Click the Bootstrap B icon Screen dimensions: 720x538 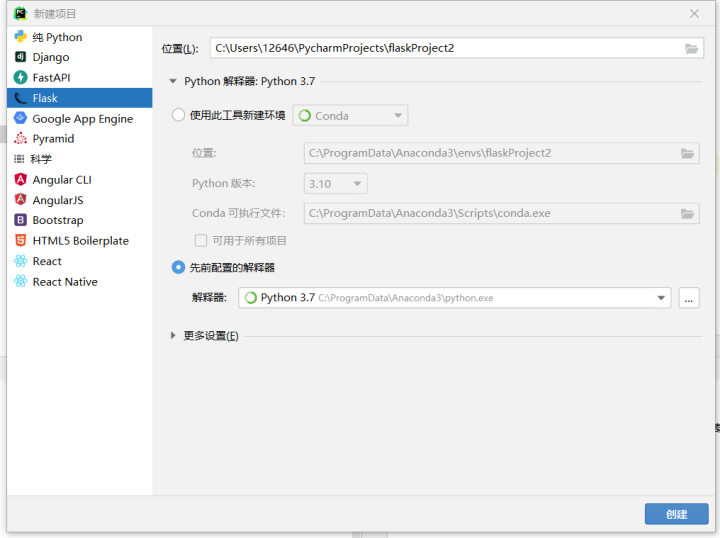(20, 220)
